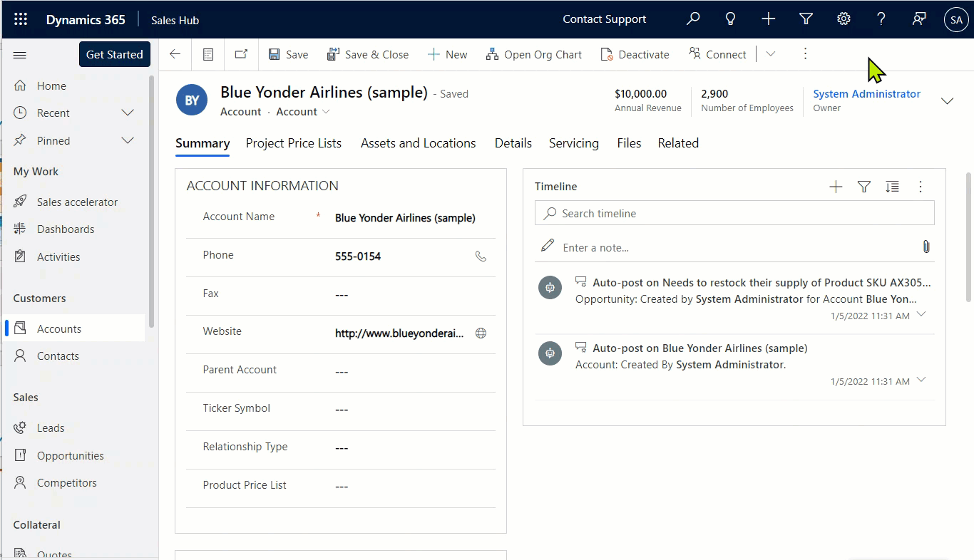The width and height of the screenshot is (974, 560).
Task: Expand the Opportunity auto-post timeline entry
Action: [x=921, y=314]
